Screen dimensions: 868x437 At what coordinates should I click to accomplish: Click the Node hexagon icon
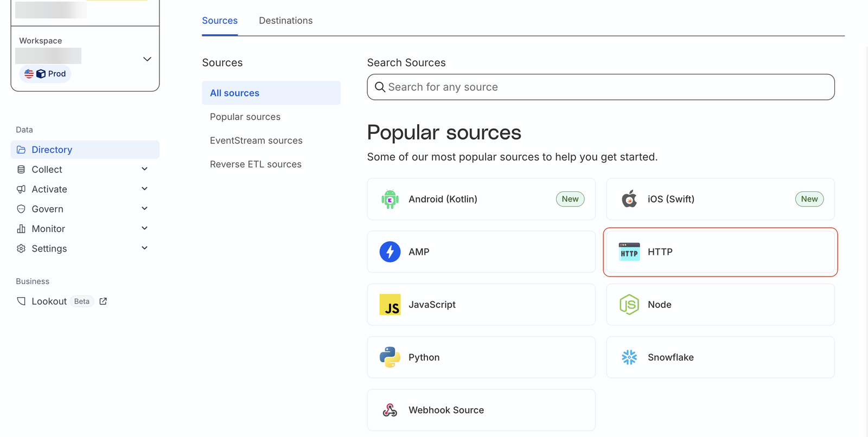629,305
